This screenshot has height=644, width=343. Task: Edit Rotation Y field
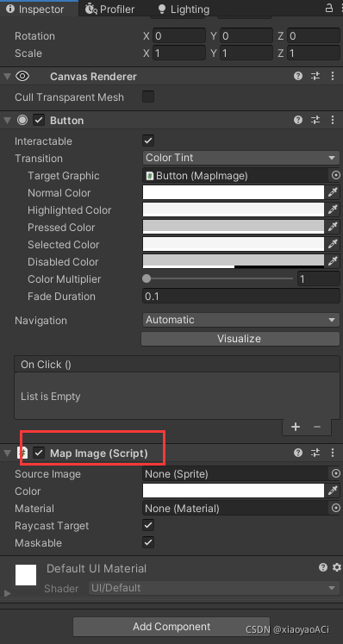pyautogui.click(x=246, y=36)
